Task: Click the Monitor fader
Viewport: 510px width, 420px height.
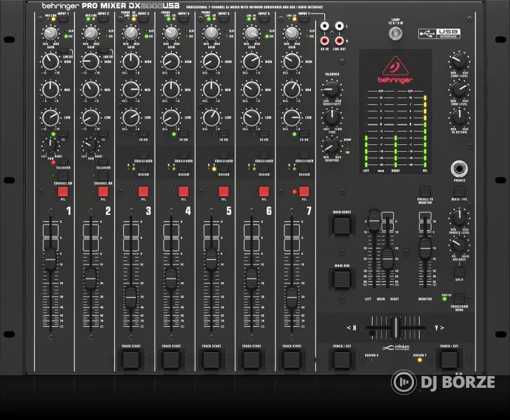Action: (425, 248)
